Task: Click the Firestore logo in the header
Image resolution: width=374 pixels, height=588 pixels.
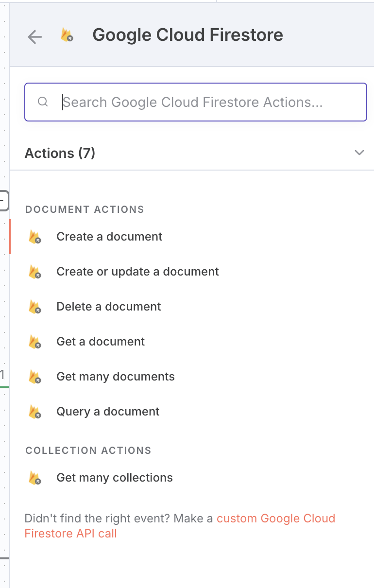Action: click(67, 35)
